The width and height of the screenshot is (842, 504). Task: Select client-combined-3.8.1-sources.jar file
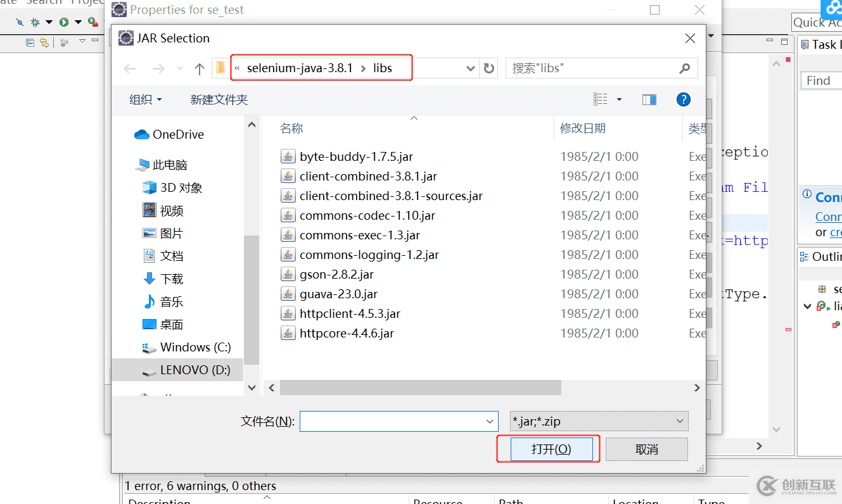tap(391, 196)
